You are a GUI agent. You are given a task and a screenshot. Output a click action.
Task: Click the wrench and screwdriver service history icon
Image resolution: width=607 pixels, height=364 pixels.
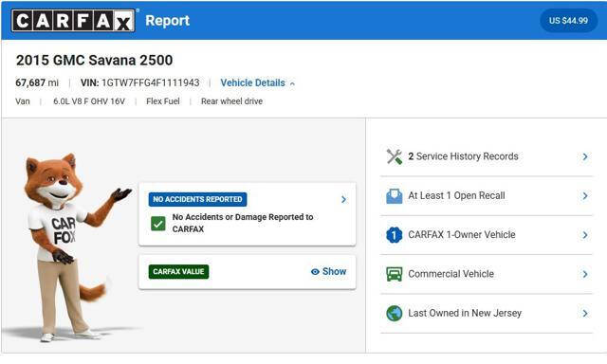(395, 156)
